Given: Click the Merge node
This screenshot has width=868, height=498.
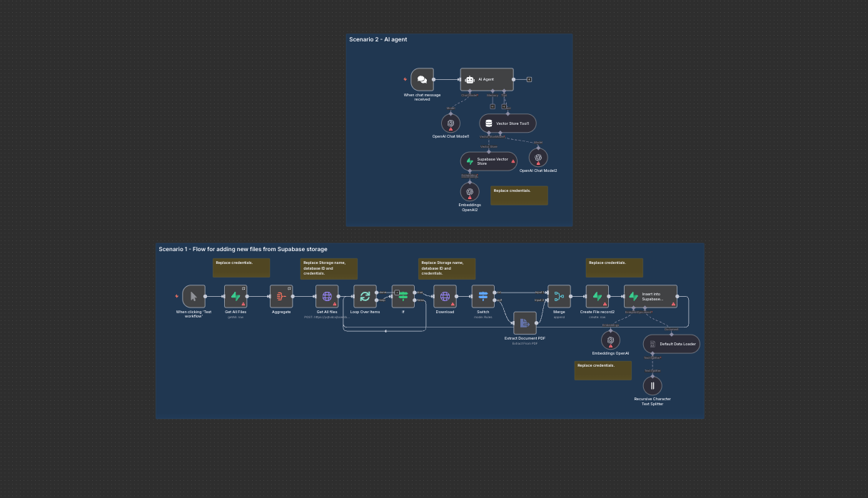Looking at the screenshot, I should click(x=559, y=297).
